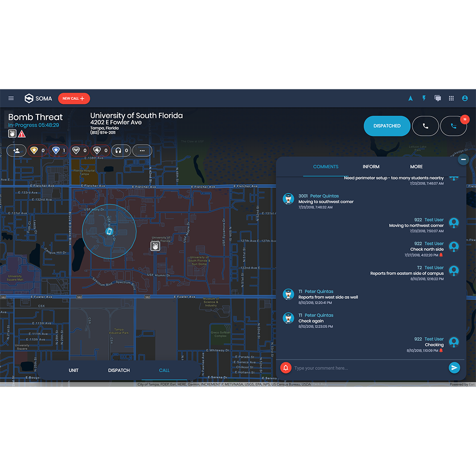Open the lightning bolt quick actions icon

coord(424,98)
